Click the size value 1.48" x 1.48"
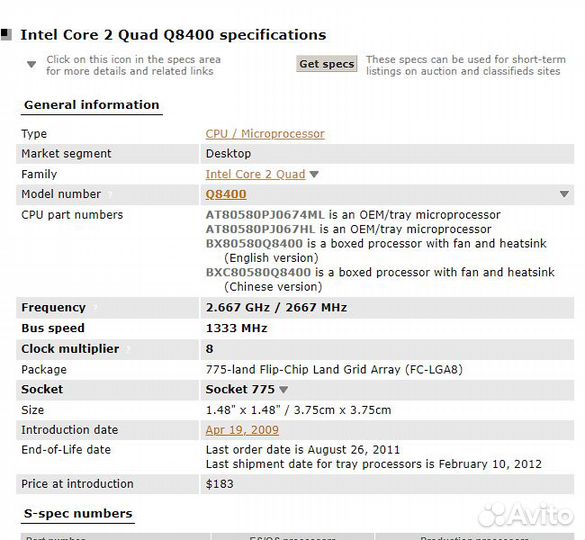Viewport: 585px width, 540px height. coord(298,410)
